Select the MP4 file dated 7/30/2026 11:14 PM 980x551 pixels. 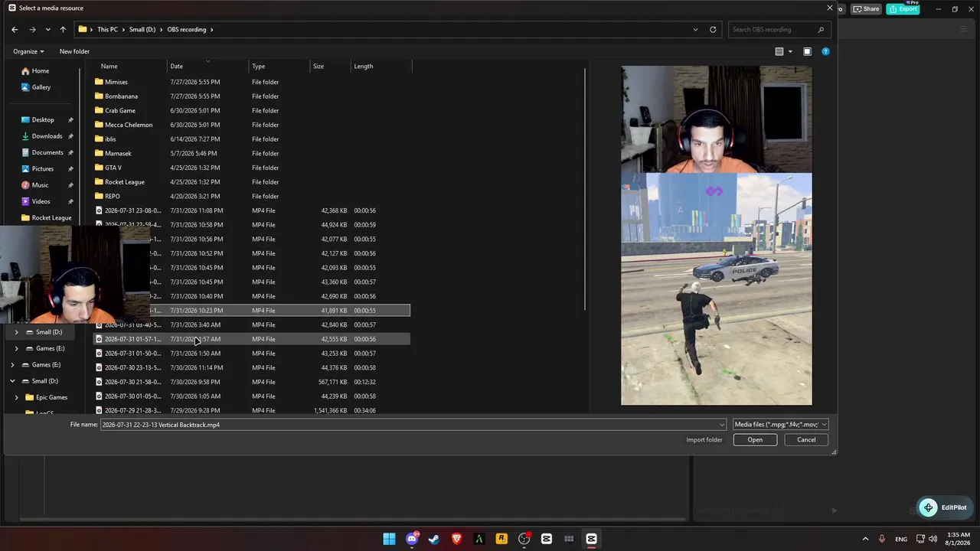point(251,367)
